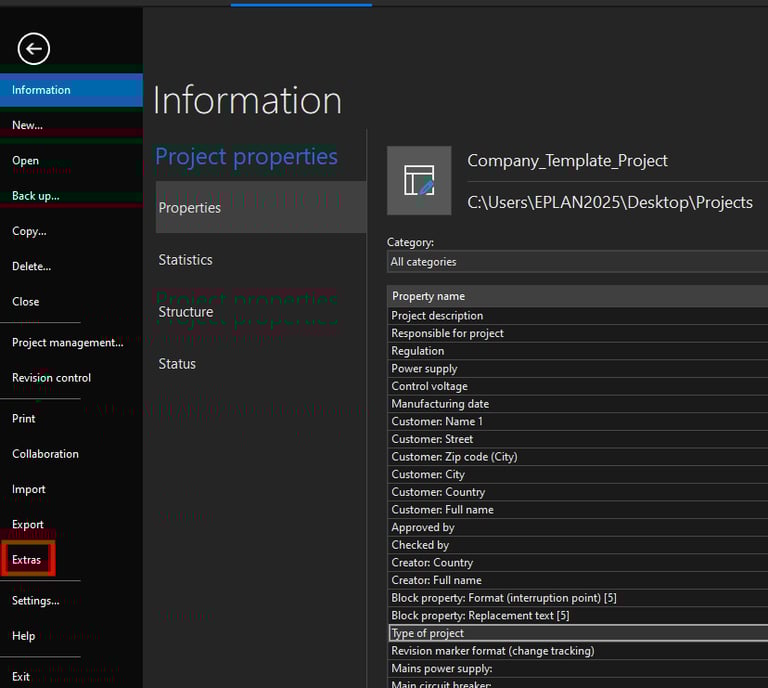Select the Control voltage row
This screenshot has width=768, height=688.
tap(577, 386)
